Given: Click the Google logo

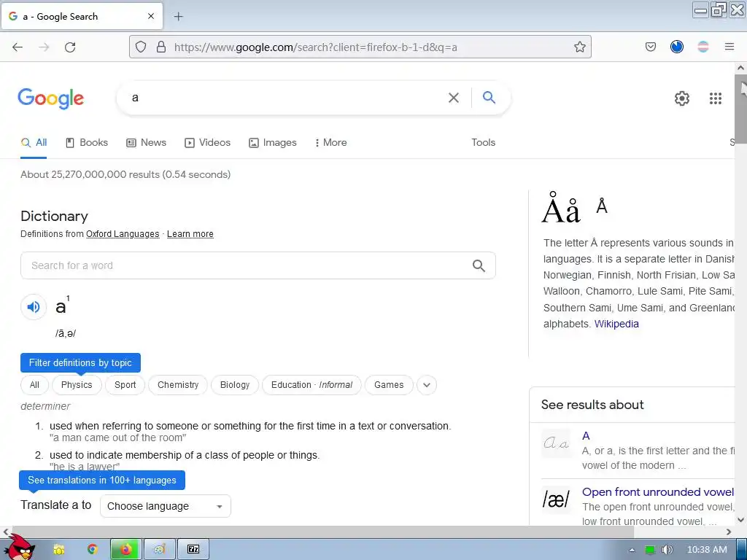Looking at the screenshot, I should [51, 98].
